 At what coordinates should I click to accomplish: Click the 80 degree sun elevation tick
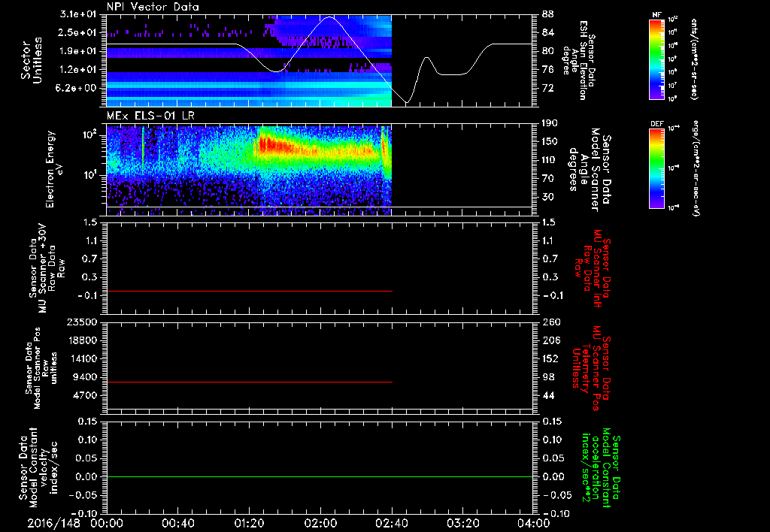548,51
